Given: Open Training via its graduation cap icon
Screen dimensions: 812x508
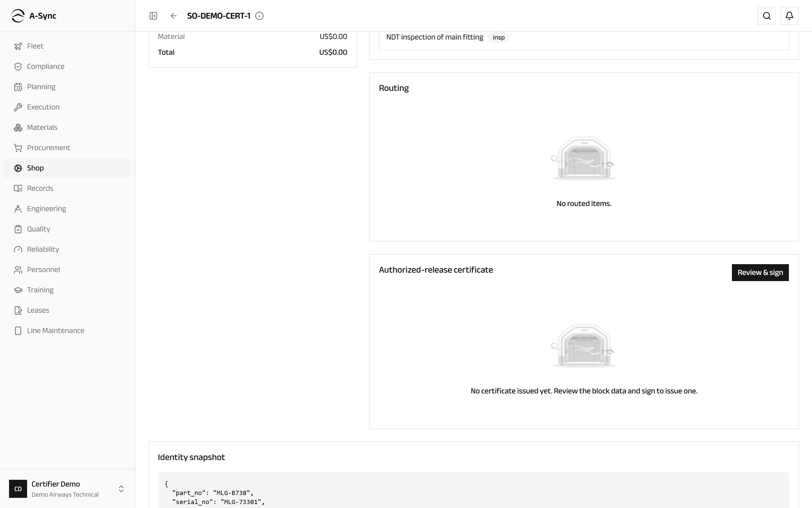Looking at the screenshot, I should tap(18, 290).
